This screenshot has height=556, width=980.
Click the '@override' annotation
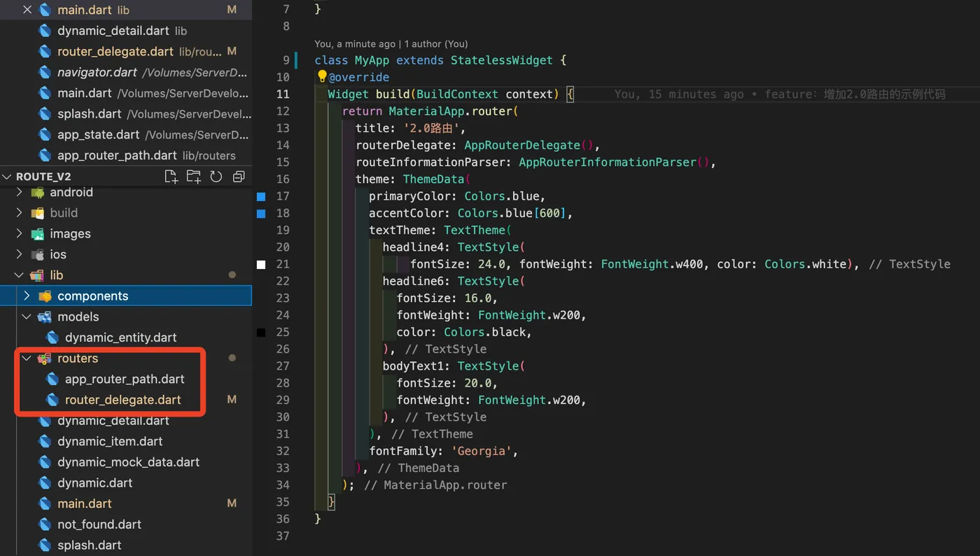(x=359, y=77)
